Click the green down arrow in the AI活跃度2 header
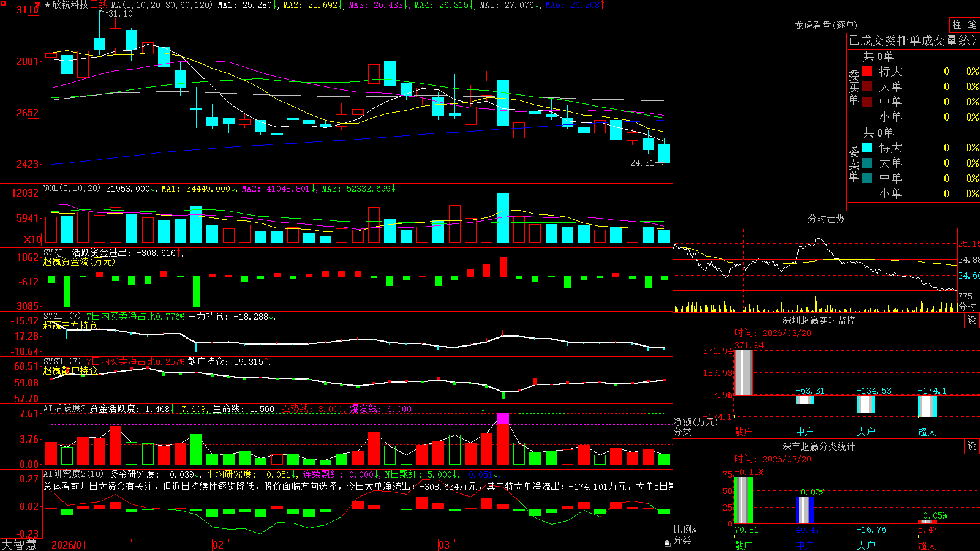Viewport: 980px width, 551px height. point(483,408)
